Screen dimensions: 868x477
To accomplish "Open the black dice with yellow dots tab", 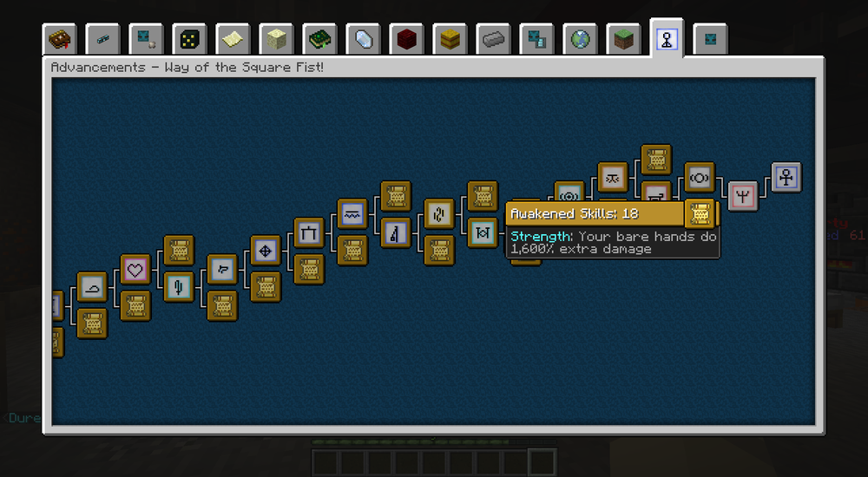I will [190, 40].
